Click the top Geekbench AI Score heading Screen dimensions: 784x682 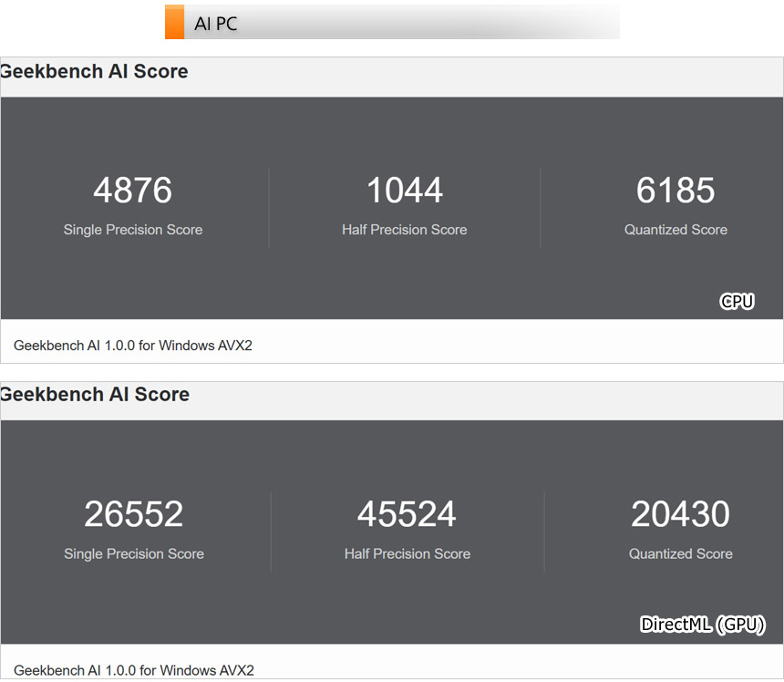pyautogui.click(x=95, y=72)
